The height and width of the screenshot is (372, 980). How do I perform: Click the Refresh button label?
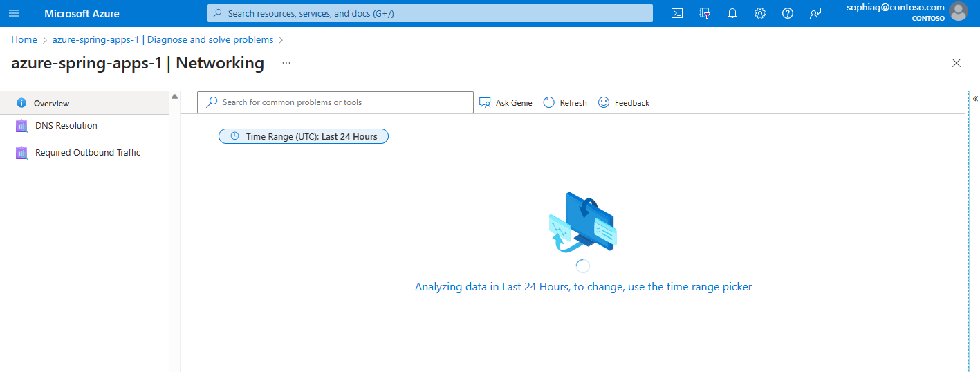(573, 102)
